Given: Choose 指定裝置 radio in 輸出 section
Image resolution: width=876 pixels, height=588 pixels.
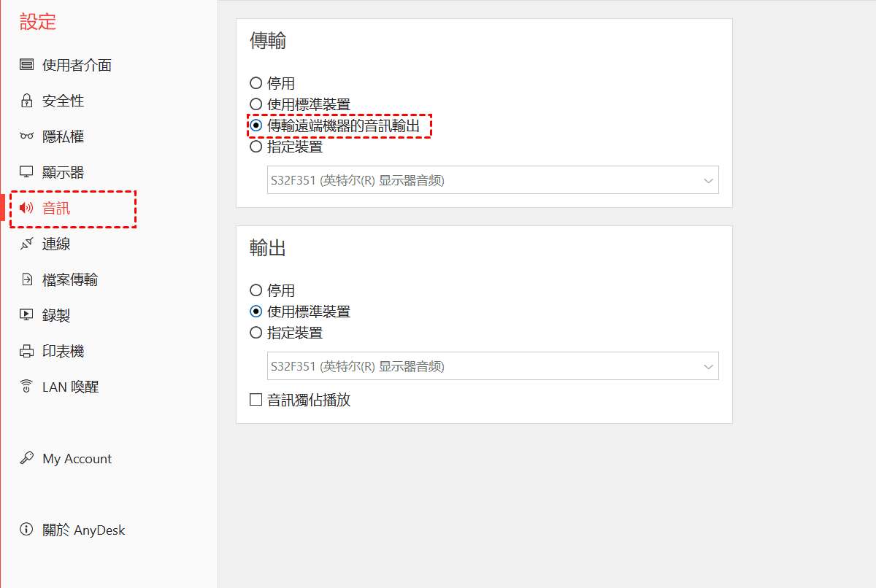Looking at the screenshot, I should pos(256,333).
